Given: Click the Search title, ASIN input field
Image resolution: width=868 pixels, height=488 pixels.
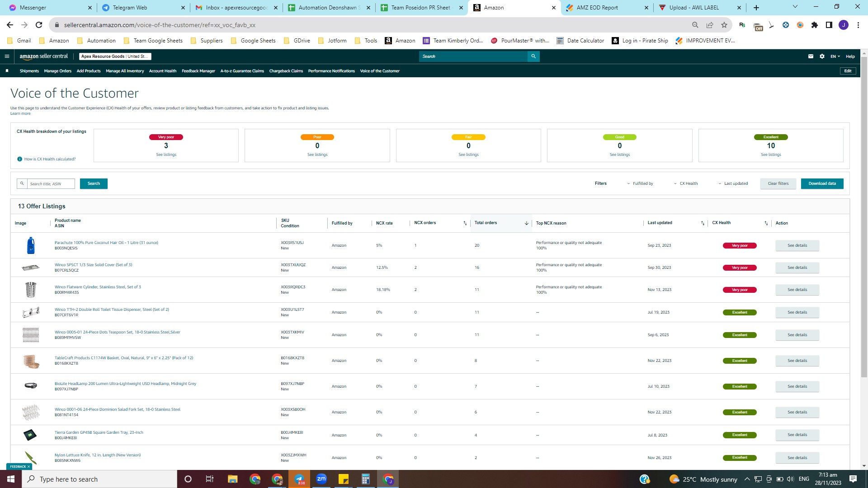Looking at the screenshot, I should pos(51,183).
